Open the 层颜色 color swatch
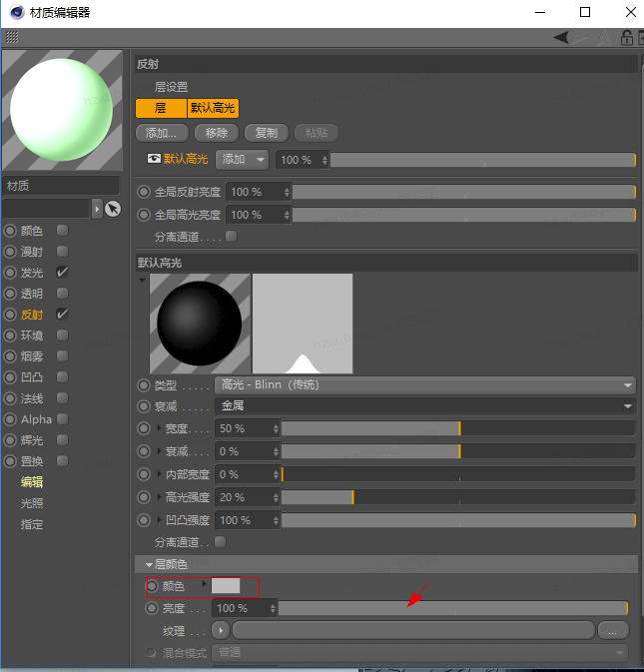The height and width of the screenshot is (672, 644). coord(226,586)
